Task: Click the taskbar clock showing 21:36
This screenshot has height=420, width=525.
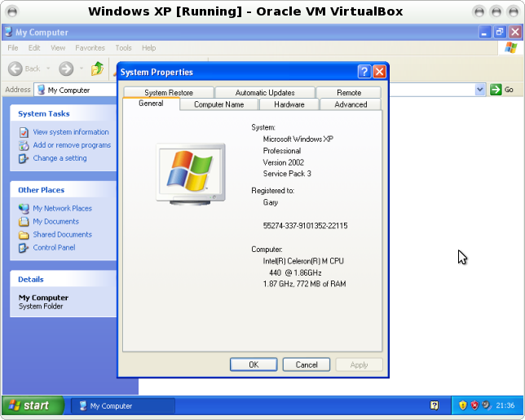Action: (x=505, y=405)
